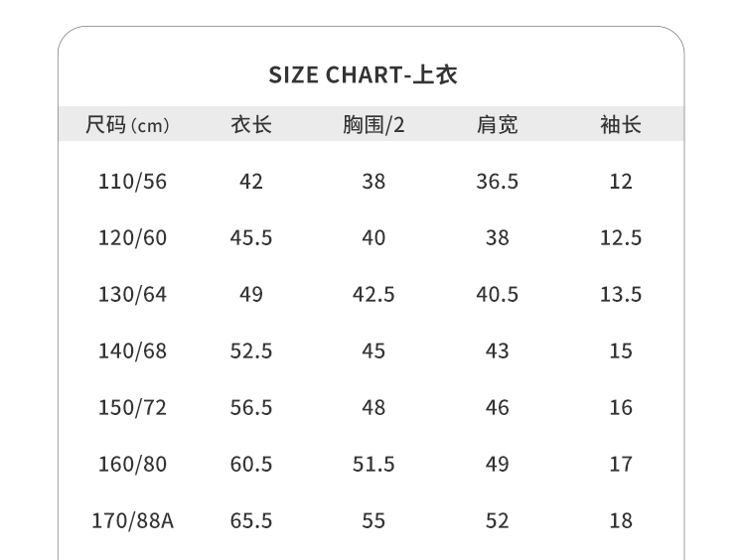Select the 13.5 袖长 value
Screen dimensions: 745x560
coord(621,295)
